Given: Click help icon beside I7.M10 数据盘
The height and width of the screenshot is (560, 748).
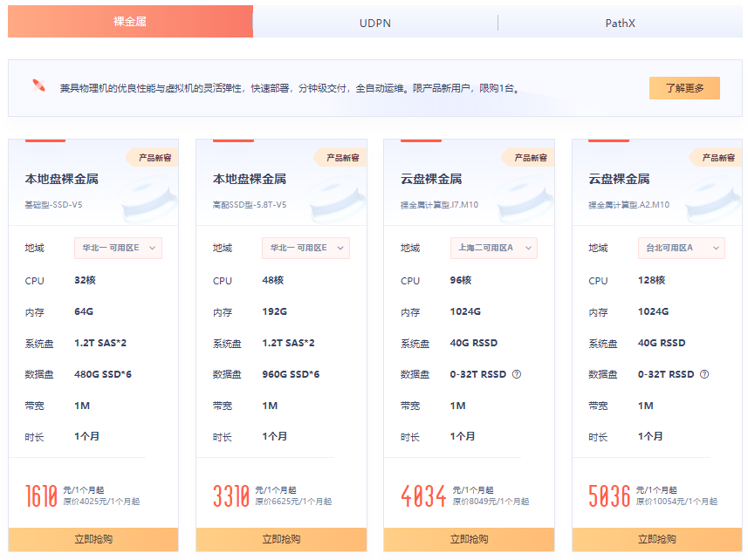Looking at the screenshot, I should [x=516, y=374].
